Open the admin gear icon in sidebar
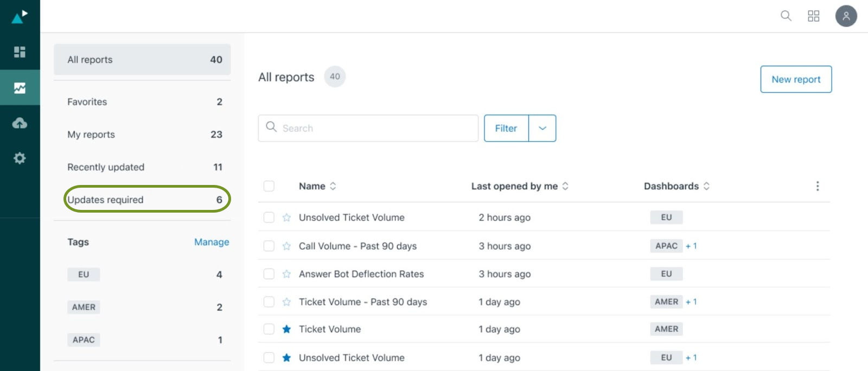 pyautogui.click(x=20, y=158)
